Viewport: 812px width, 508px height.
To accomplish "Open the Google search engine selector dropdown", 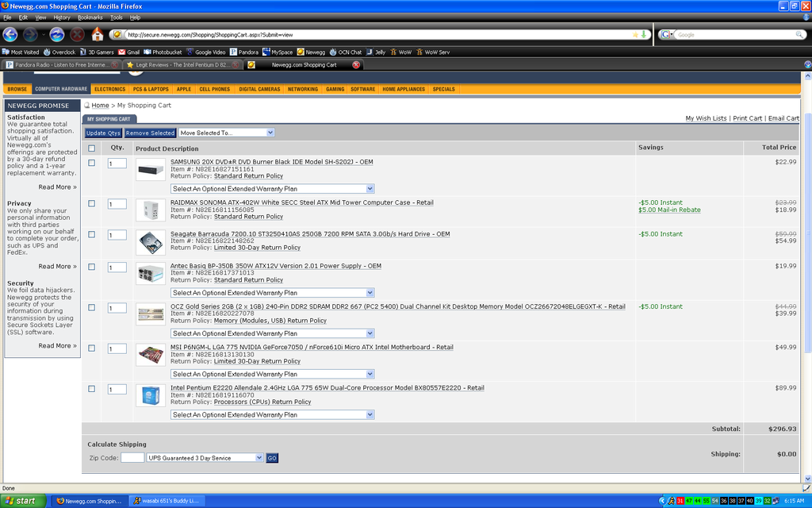I will 666,35.
